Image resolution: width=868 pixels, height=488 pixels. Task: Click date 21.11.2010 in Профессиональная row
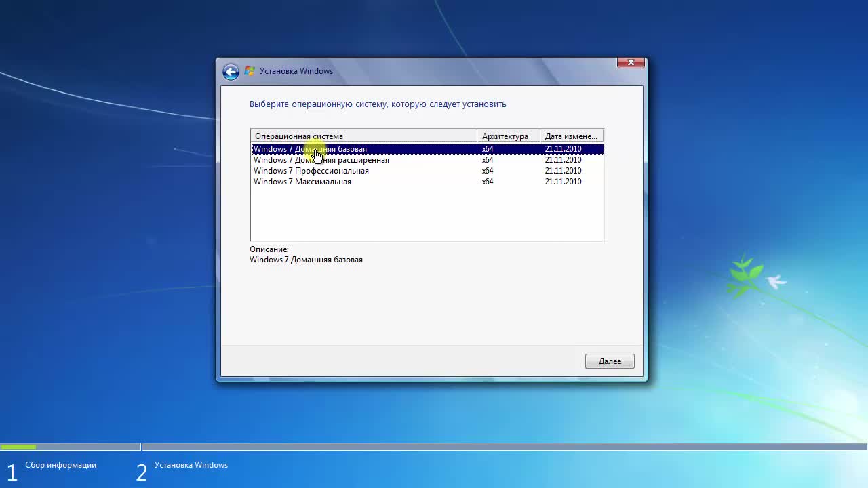[x=563, y=171]
